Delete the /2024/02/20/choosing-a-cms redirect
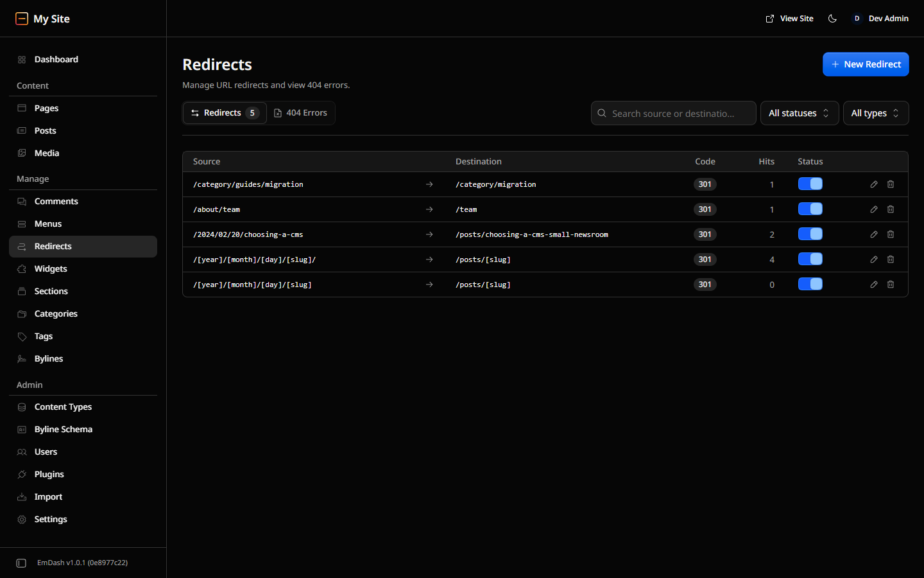Image resolution: width=924 pixels, height=578 pixels. click(x=891, y=234)
